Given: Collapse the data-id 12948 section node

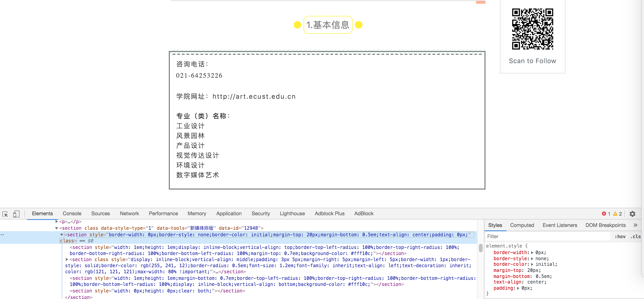Looking at the screenshot, I should pos(57,228).
